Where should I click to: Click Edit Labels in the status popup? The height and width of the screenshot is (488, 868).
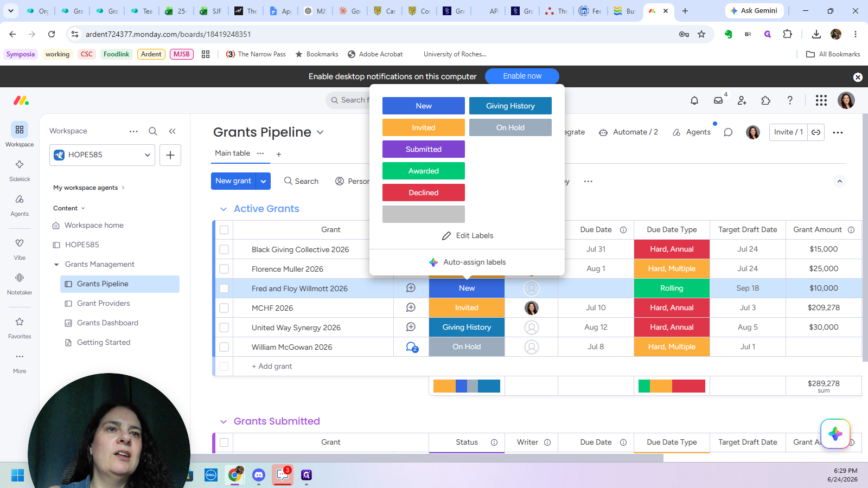(x=467, y=236)
